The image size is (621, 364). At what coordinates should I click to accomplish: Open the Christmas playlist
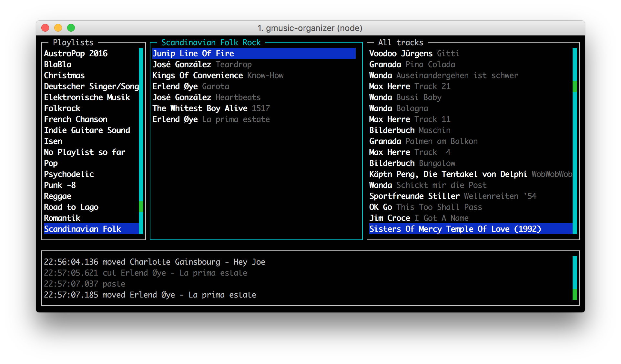click(x=64, y=76)
